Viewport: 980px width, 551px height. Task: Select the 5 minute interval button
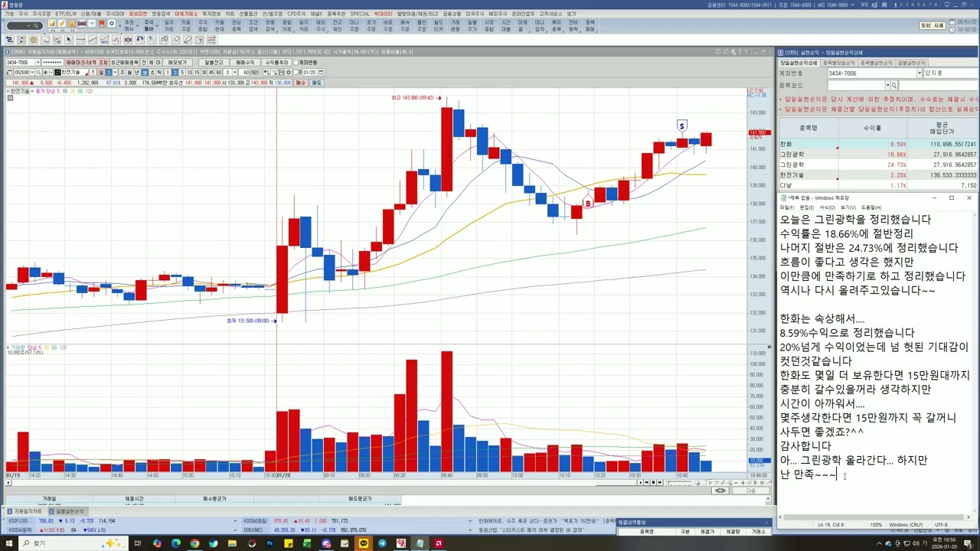(182, 72)
